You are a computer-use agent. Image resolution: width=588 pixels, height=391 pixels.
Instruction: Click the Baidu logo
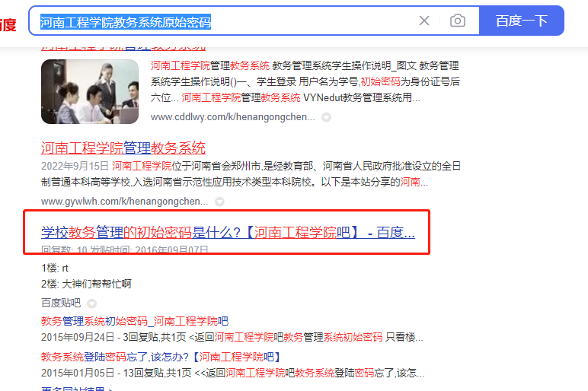pyautogui.click(x=8, y=24)
